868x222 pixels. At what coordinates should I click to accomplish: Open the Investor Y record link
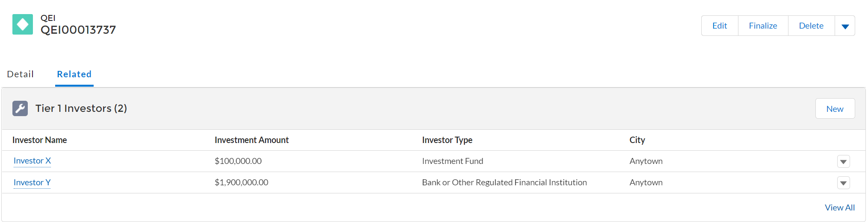(x=32, y=183)
